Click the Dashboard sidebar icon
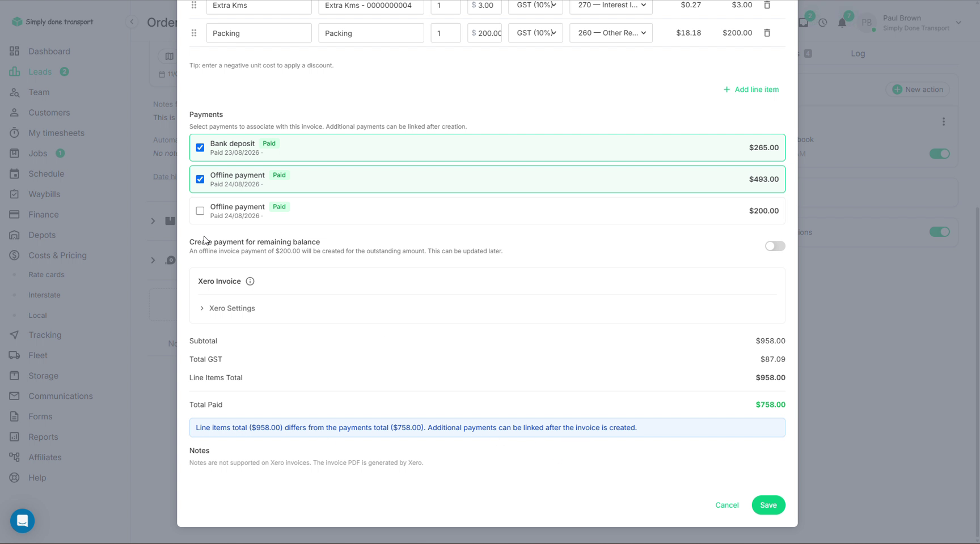The height and width of the screenshot is (544, 980). 14,51
